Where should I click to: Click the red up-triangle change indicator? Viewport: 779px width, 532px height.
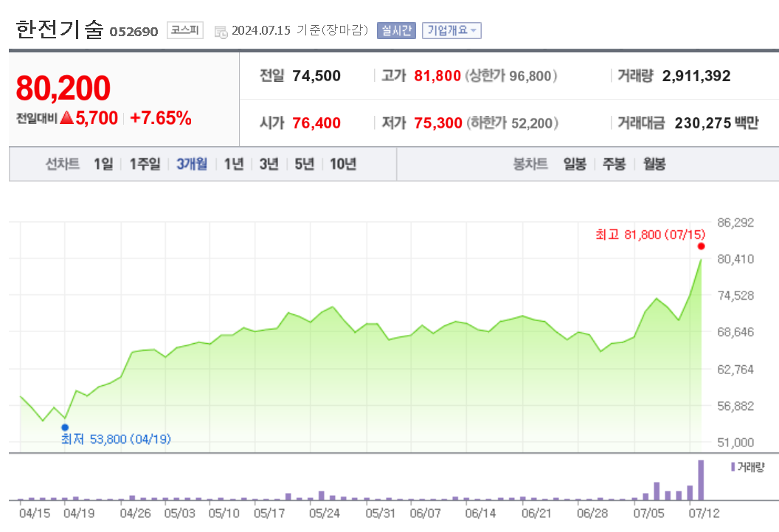[x=66, y=118]
